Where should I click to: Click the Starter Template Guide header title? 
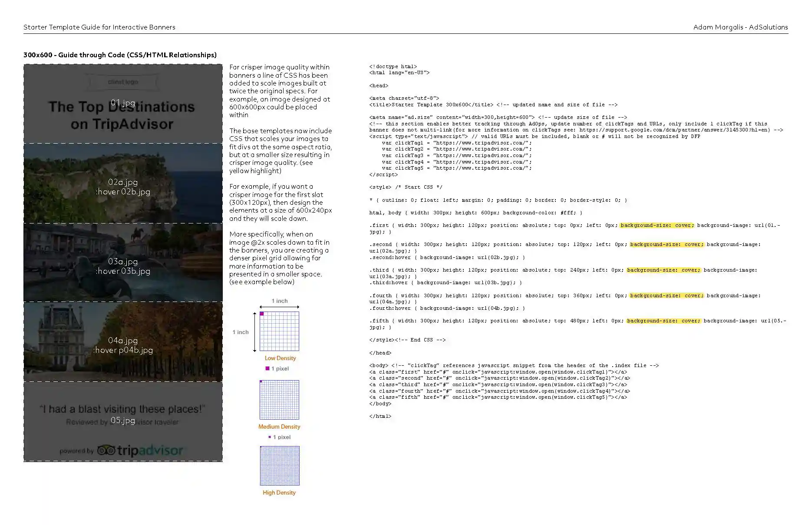point(99,27)
